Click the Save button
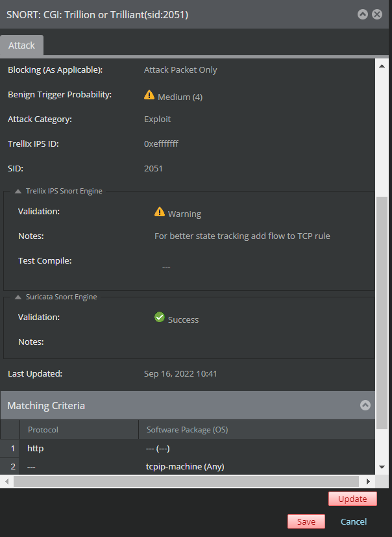392x537 pixels. 306,521
